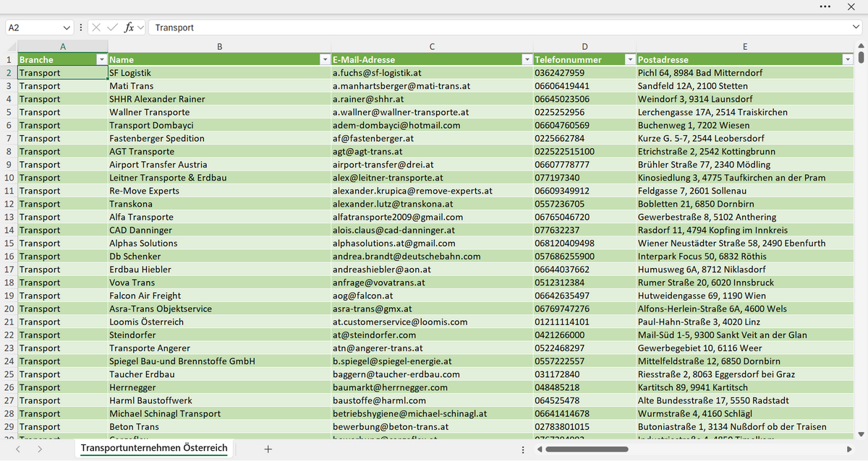Click the cancel formula X icon

click(x=96, y=27)
